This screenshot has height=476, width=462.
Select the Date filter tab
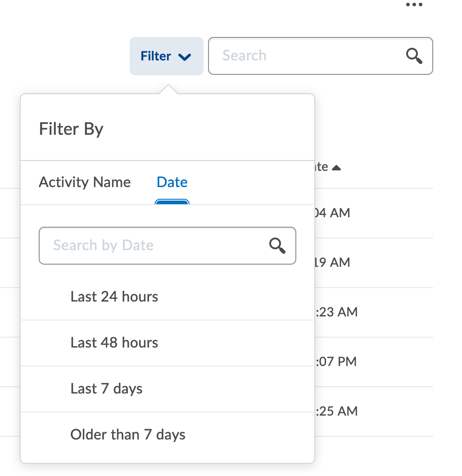172,183
